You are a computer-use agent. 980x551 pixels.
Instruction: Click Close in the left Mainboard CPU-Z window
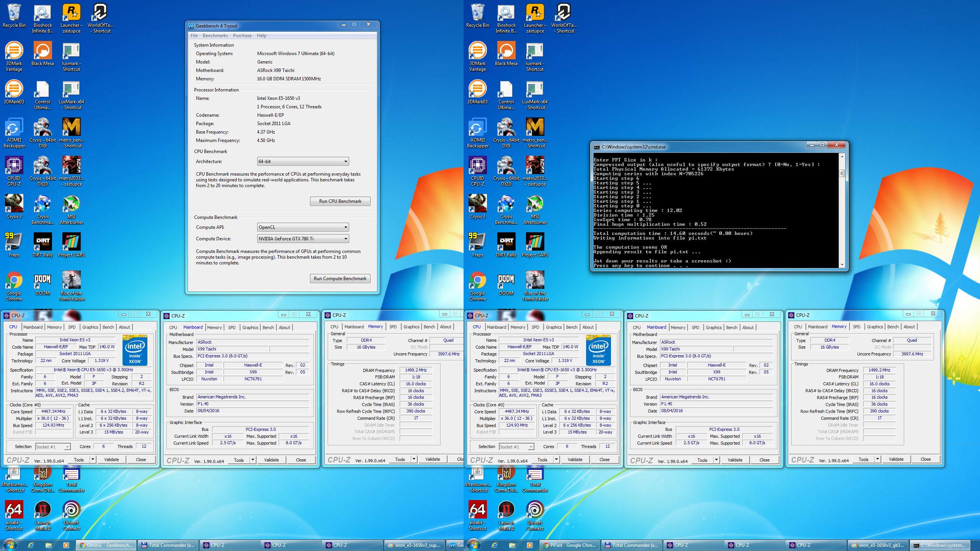click(301, 460)
